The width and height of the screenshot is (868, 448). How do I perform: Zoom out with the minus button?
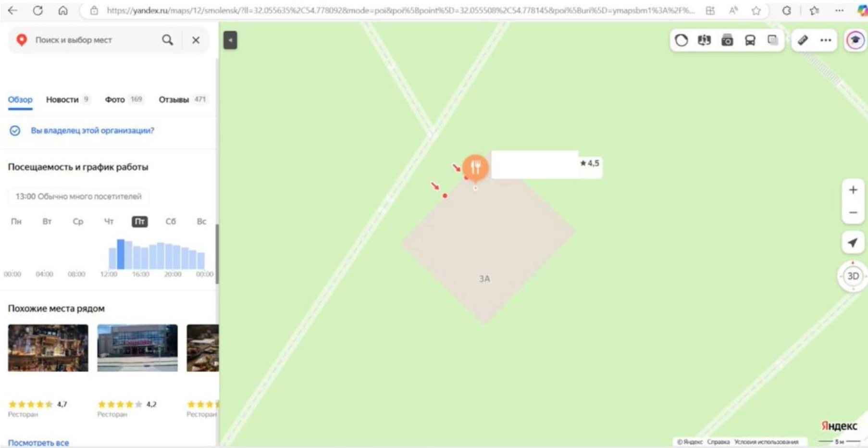pyautogui.click(x=853, y=212)
